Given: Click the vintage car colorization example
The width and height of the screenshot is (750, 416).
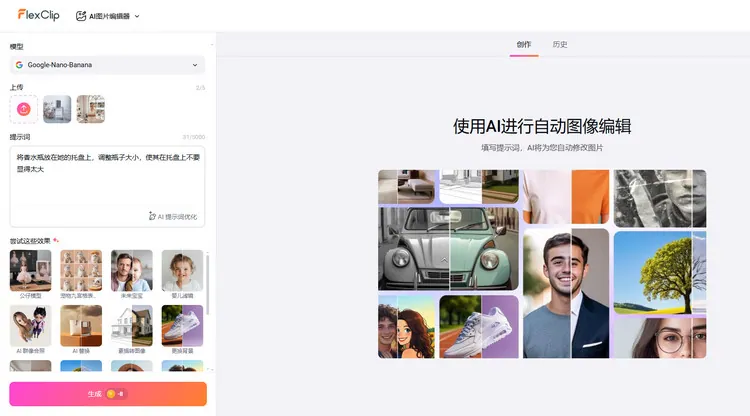Looking at the screenshot, I should click(x=448, y=249).
